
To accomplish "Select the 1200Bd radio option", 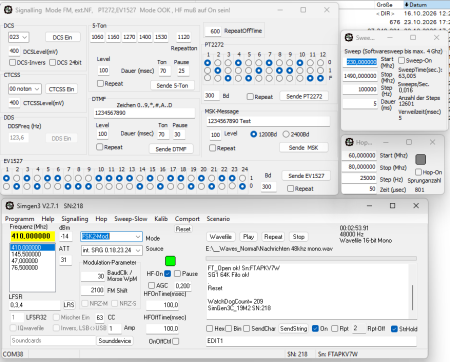I will tap(254, 134).
